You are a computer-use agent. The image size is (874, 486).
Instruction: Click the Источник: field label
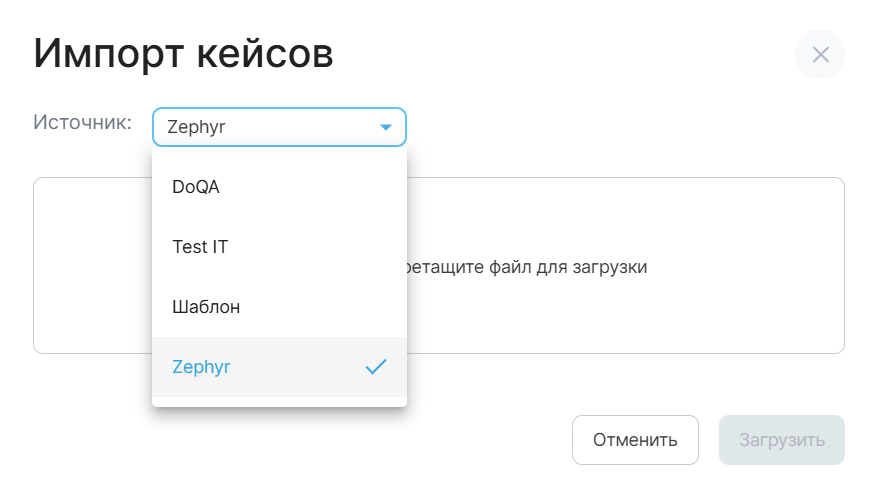[x=83, y=122]
